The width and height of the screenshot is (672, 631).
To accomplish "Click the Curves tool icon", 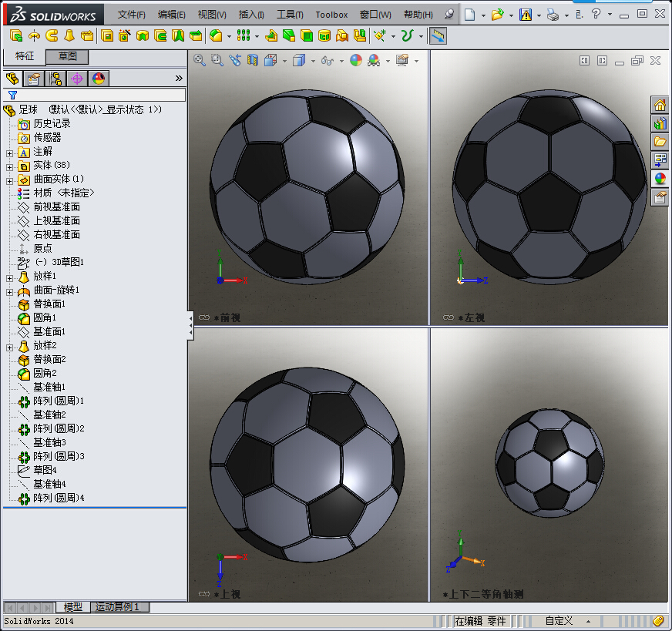I will [407, 36].
